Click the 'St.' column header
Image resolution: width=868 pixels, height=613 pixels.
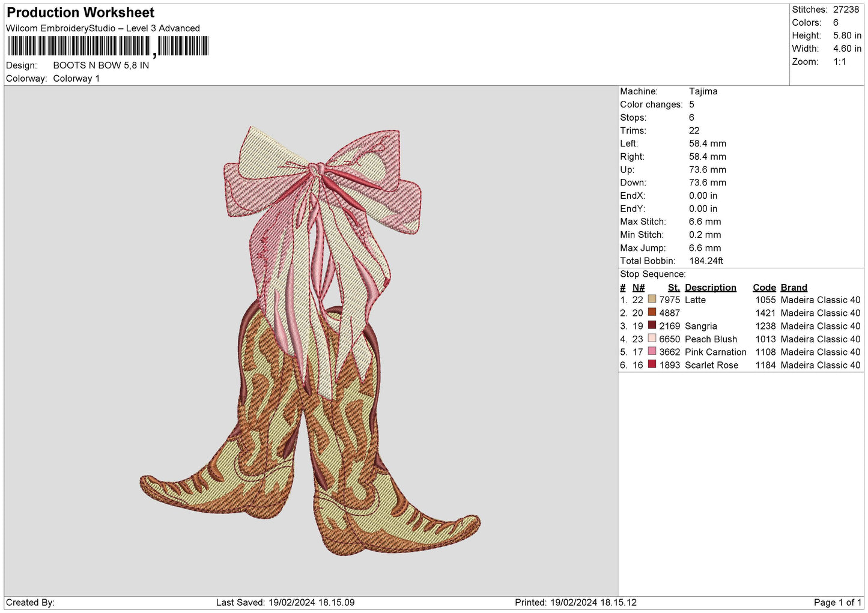pos(673,288)
